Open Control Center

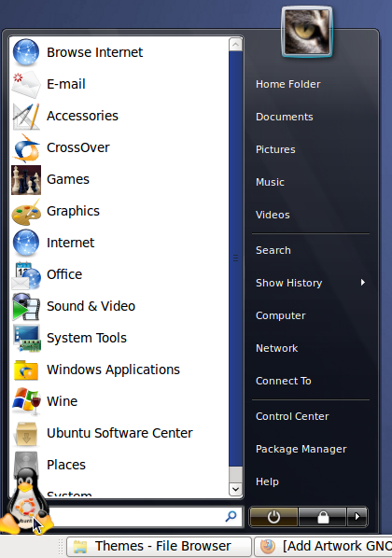click(292, 416)
